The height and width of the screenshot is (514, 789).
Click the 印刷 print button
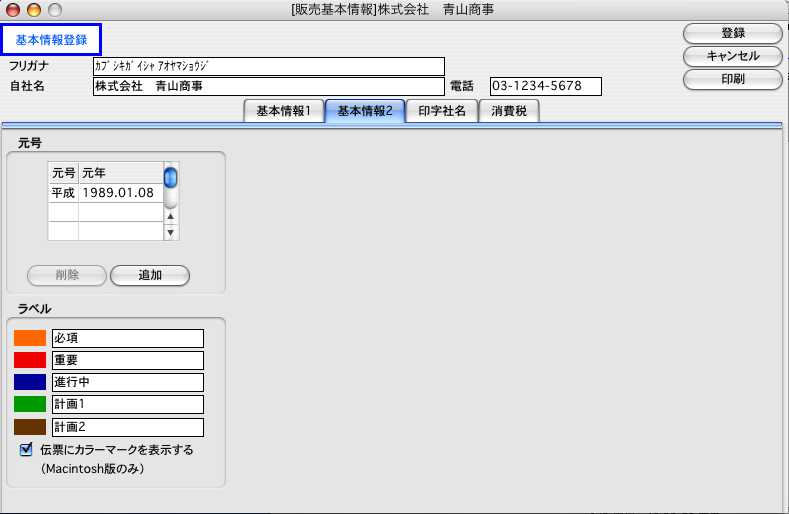[732, 79]
